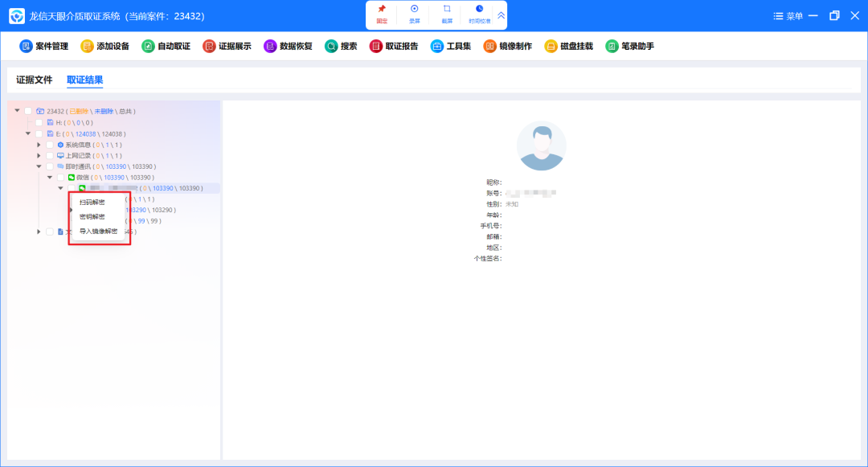The width and height of the screenshot is (868, 467).
Task: Click the WeChat icon next to 微信
Action: click(72, 177)
